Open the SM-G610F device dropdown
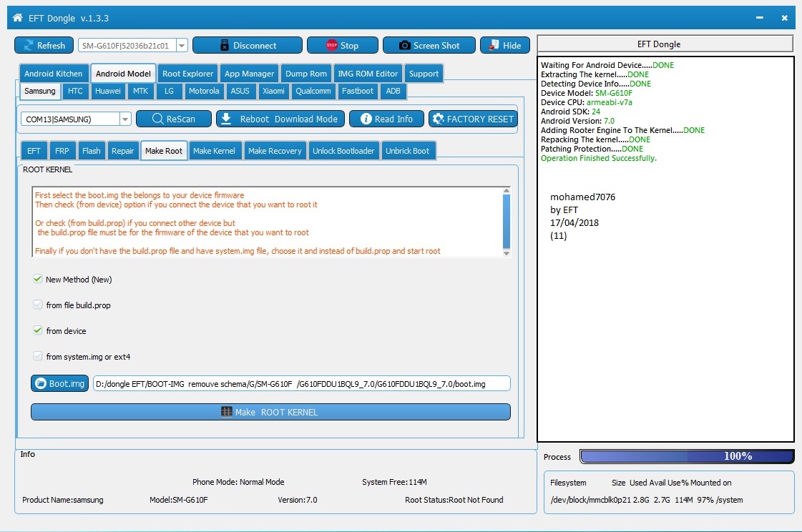Screen dimensions: 802x532 182,46
